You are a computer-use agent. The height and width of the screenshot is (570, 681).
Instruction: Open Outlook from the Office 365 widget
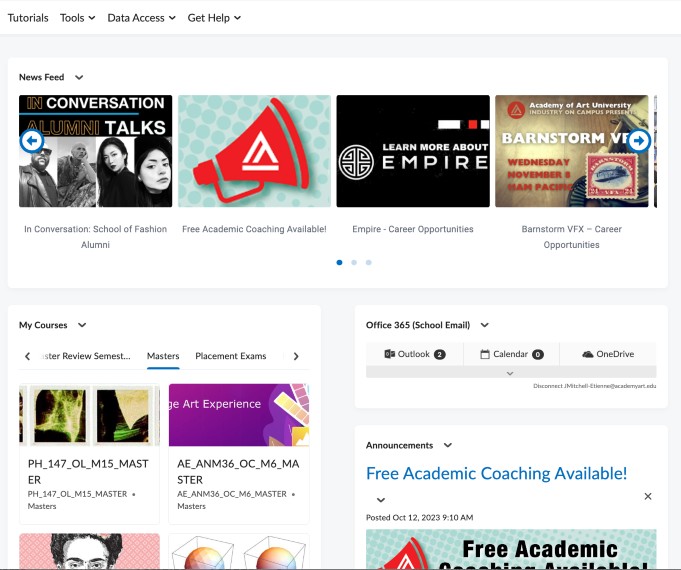coord(414,354)
